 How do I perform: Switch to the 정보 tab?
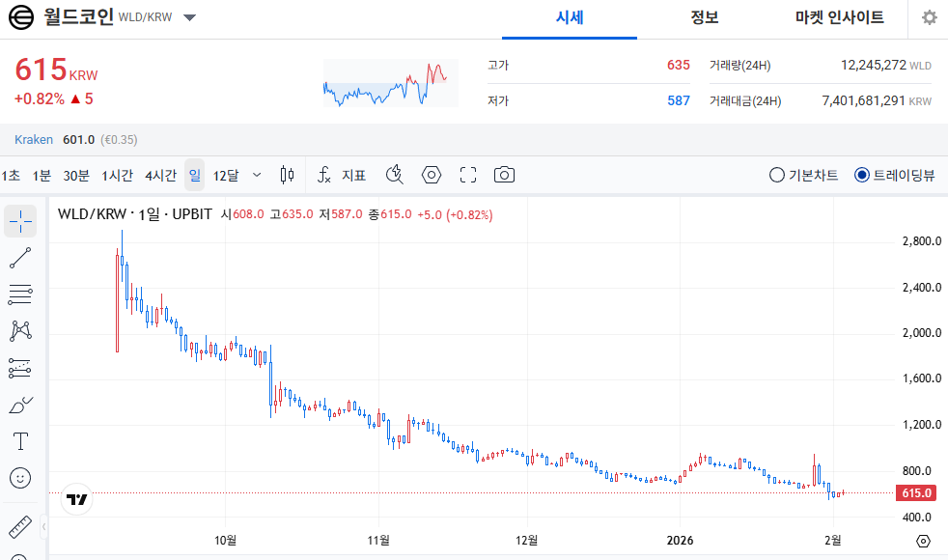coord(705,17)
